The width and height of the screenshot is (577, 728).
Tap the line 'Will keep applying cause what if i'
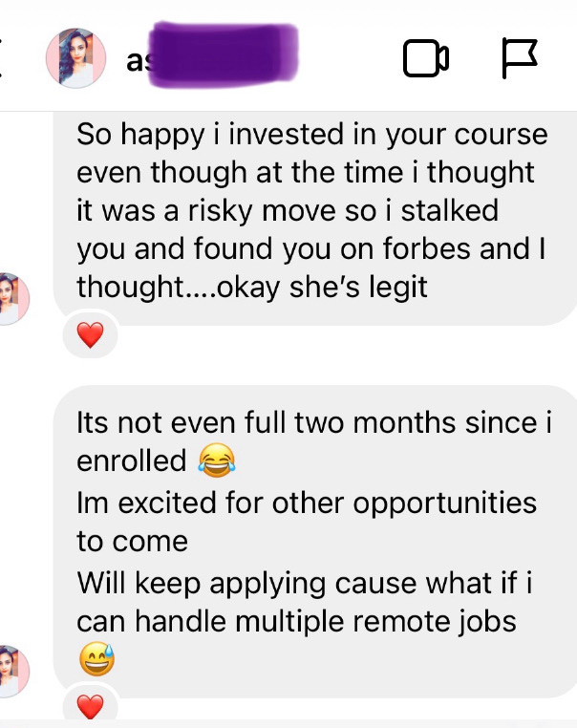click(x=305, y=583)
